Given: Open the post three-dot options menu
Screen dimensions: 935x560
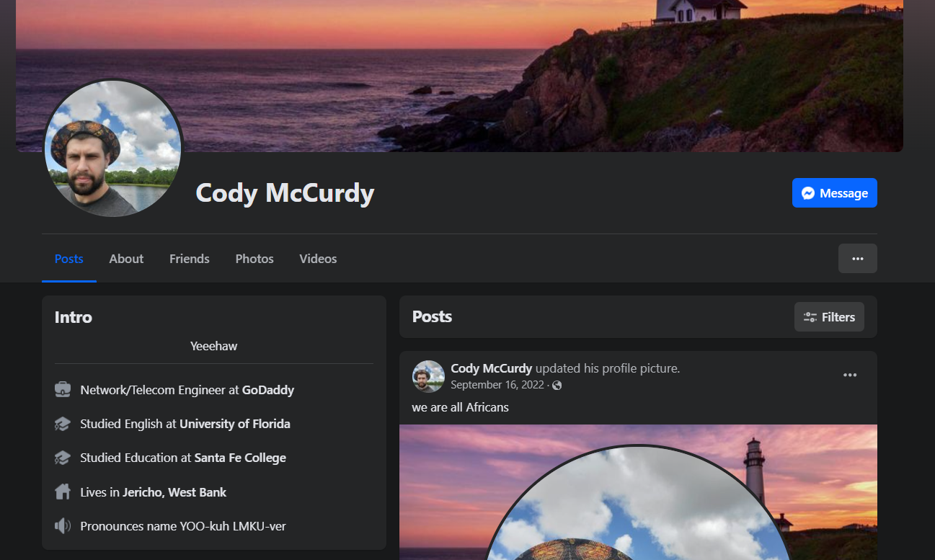Looking at the screenshot, I should point(850,375).
